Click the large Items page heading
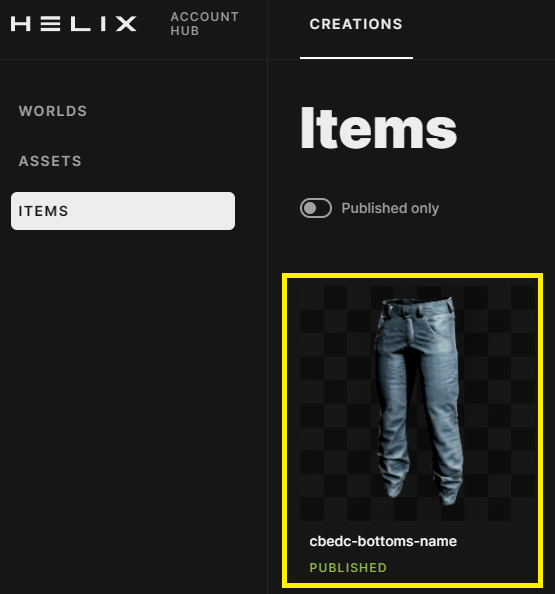 point(378,128)
